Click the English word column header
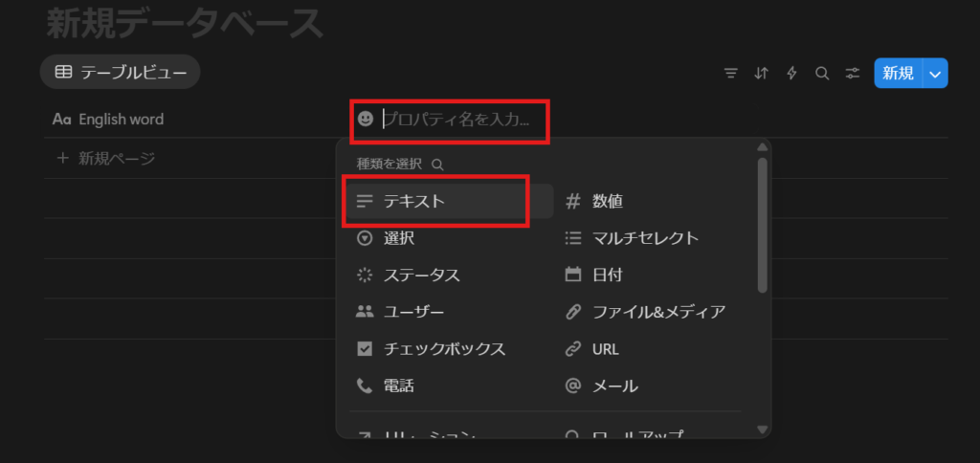 point(121,120)
